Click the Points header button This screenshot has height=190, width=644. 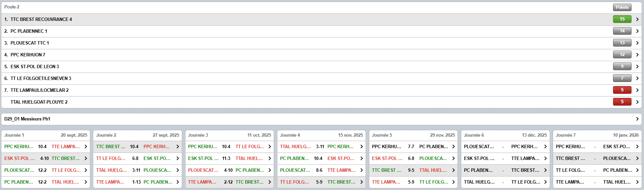(x=622, y=7)
